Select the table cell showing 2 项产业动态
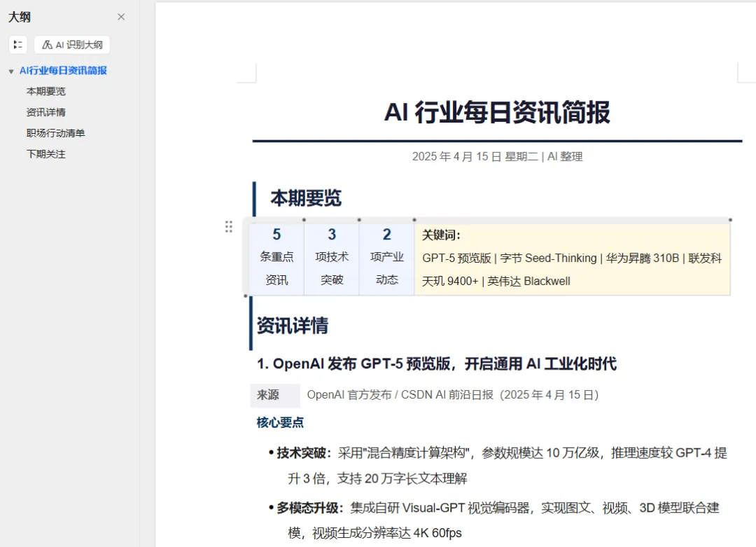 tap(386, 258)
